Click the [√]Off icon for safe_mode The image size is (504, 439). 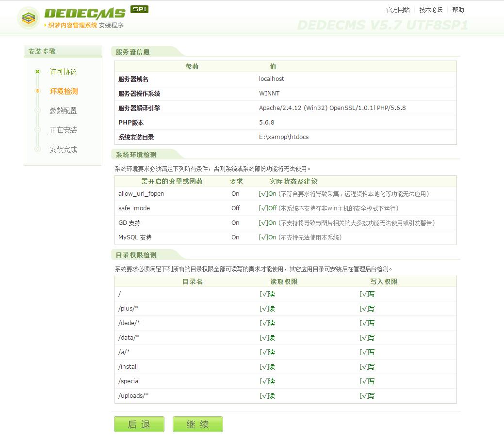[263, 208]
